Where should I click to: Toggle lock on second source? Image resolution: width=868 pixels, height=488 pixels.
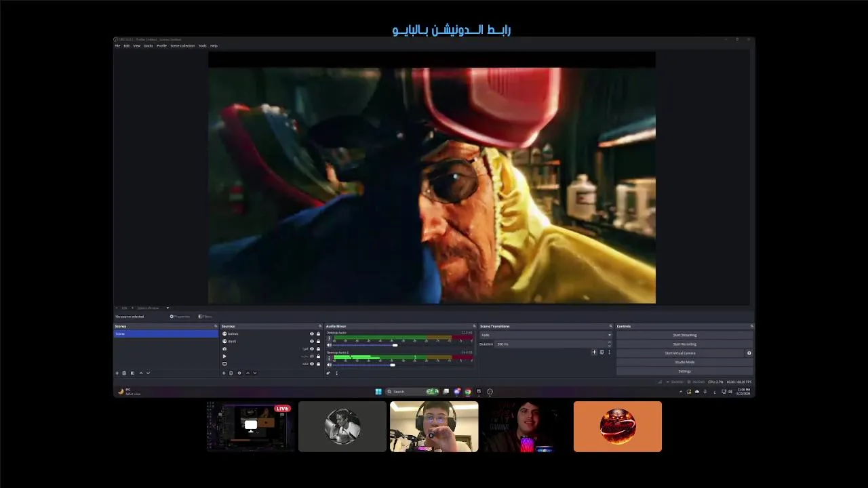coord(318,341)
